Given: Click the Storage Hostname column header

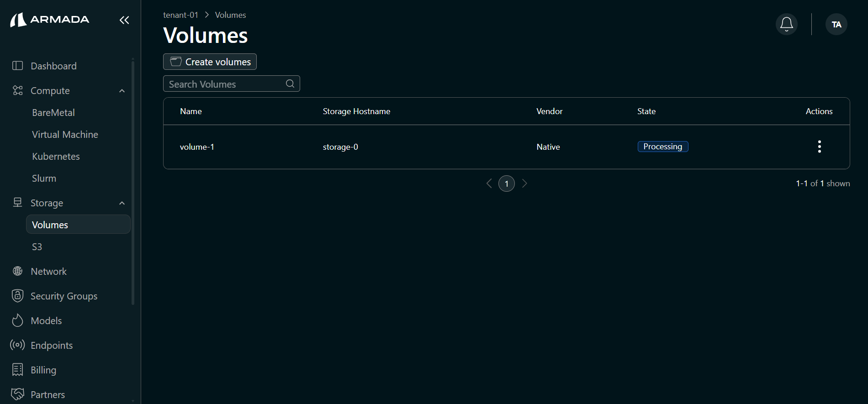Looking at the screenshot, I should (356, 111).
